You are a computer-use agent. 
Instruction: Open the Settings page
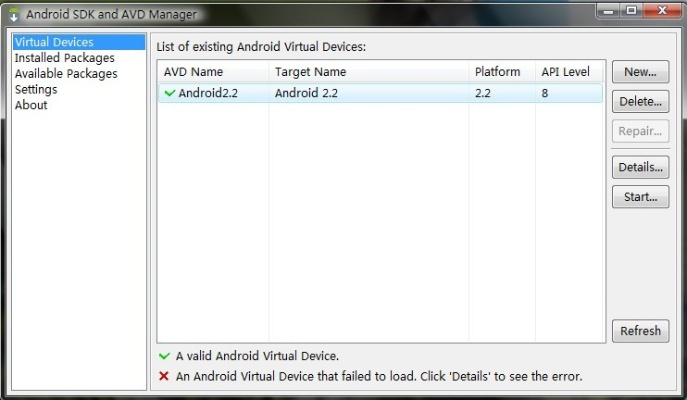36,89
